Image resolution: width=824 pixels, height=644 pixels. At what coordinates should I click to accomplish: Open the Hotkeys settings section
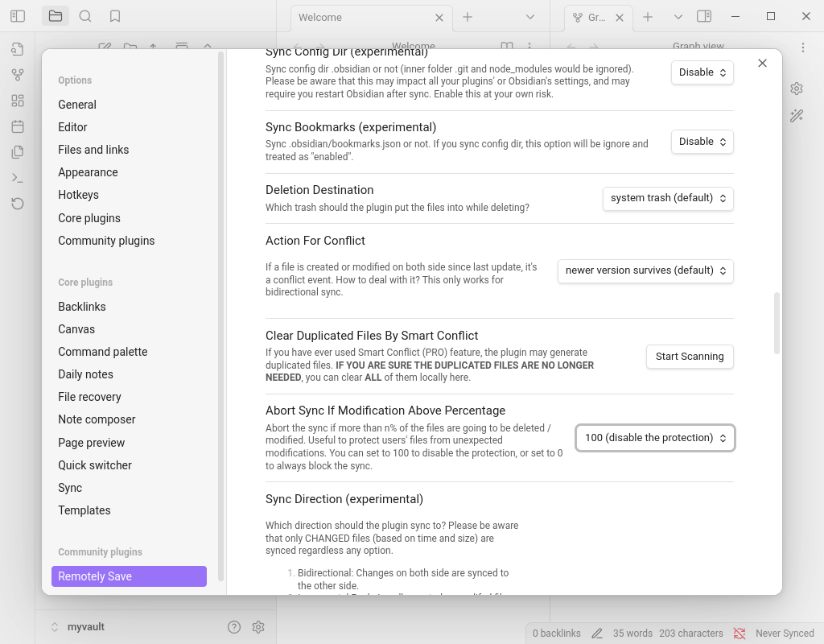pos(78,195)
